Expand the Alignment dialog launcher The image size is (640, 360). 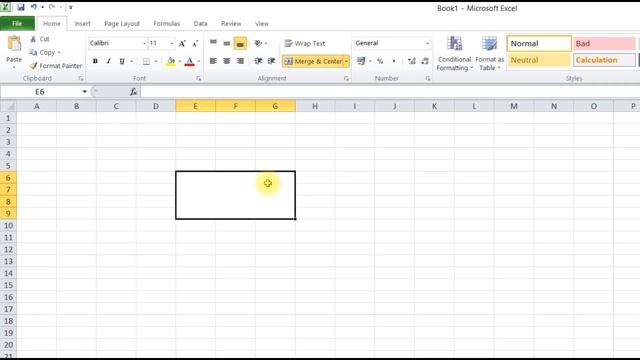click(346, 78)
